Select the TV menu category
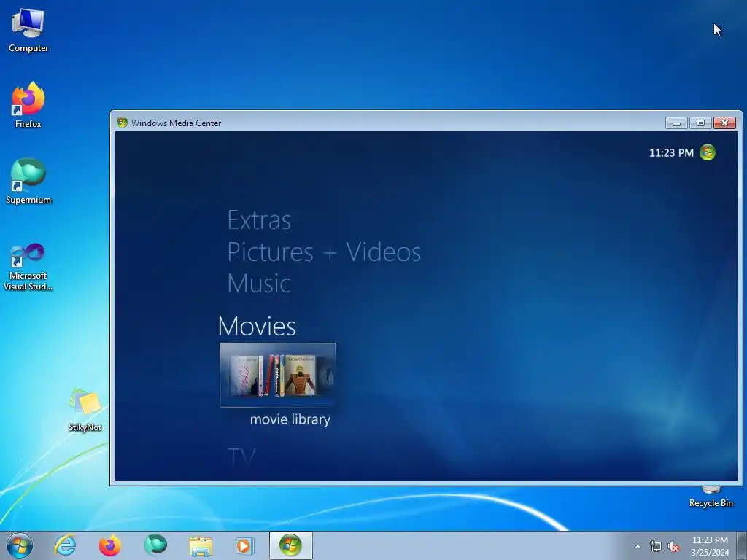Viewport: 747px width, 560px height. pyautogui.click(x=241, y=456)
